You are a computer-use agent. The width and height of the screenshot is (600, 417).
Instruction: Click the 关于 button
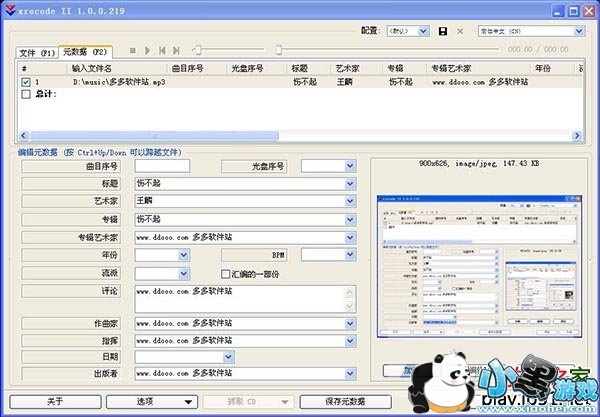coord(54,401)
